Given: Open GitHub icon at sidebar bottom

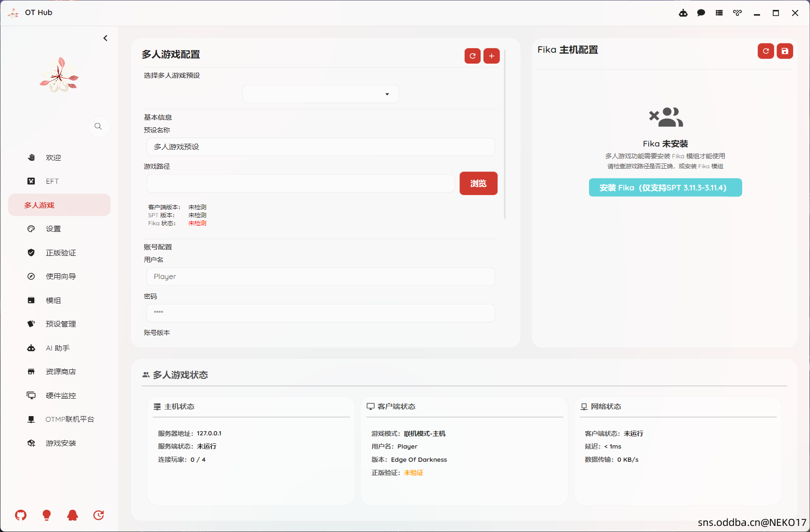Looking at the screenshot, I should click(21, 515).
